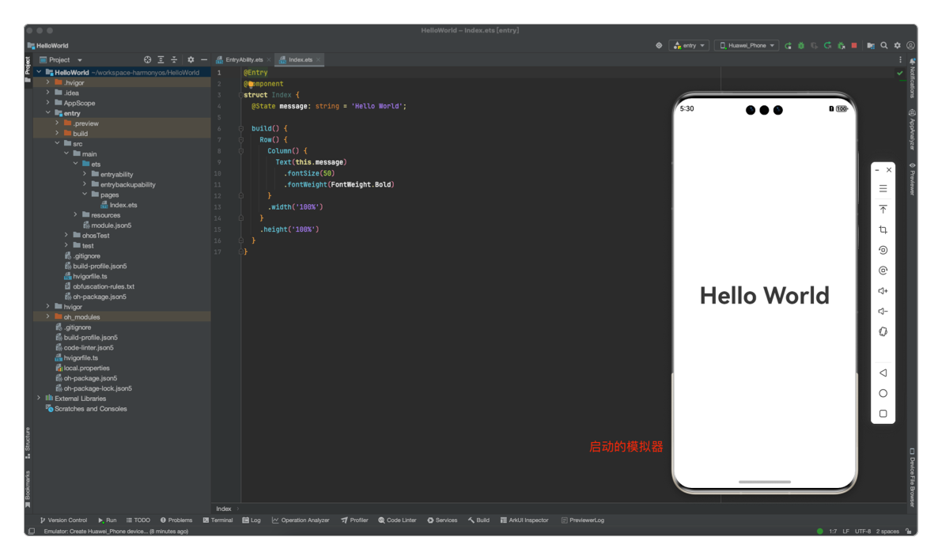942x560 pixels.
Task: Click the Attach Debugger to Process icon
Action: [x=841, y=46]
